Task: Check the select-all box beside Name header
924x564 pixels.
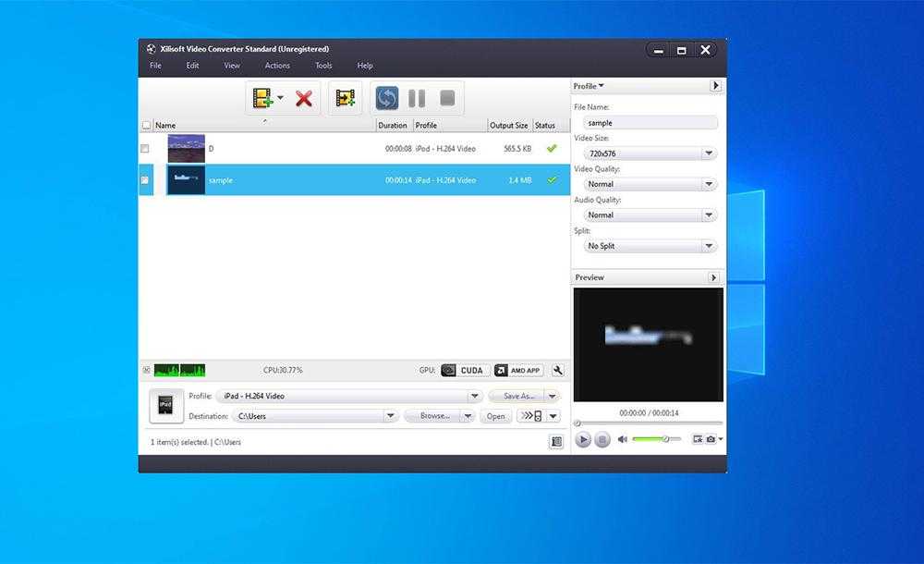Action: pyautogui.click(x=146, y=126)
